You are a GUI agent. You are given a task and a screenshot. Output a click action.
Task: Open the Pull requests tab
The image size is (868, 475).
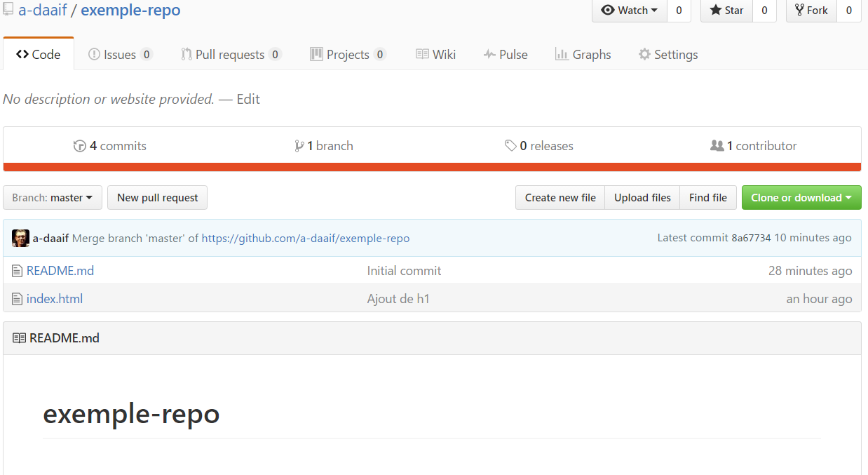point(230,55)
